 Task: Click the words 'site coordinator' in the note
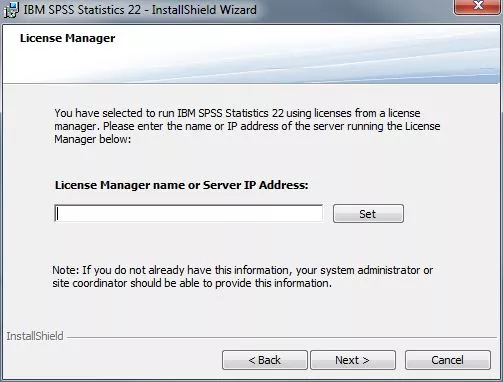coord(90,283)
